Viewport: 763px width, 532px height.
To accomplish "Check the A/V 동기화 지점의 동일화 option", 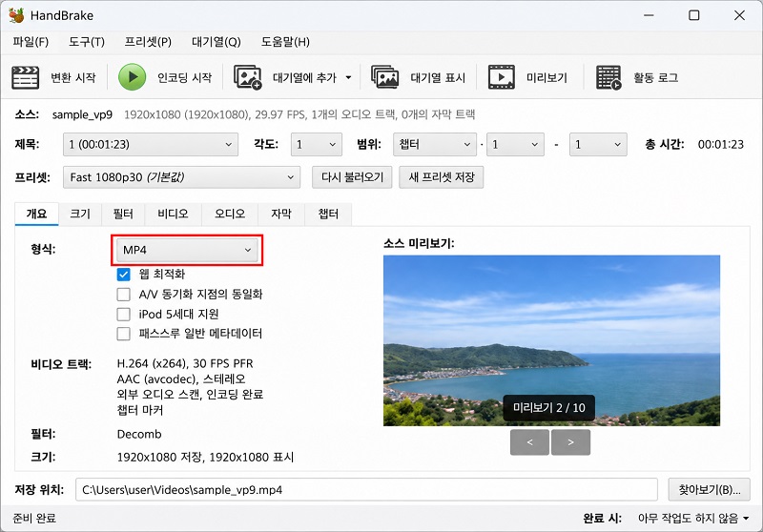I will pyautogui.click(x=124, y=295).
